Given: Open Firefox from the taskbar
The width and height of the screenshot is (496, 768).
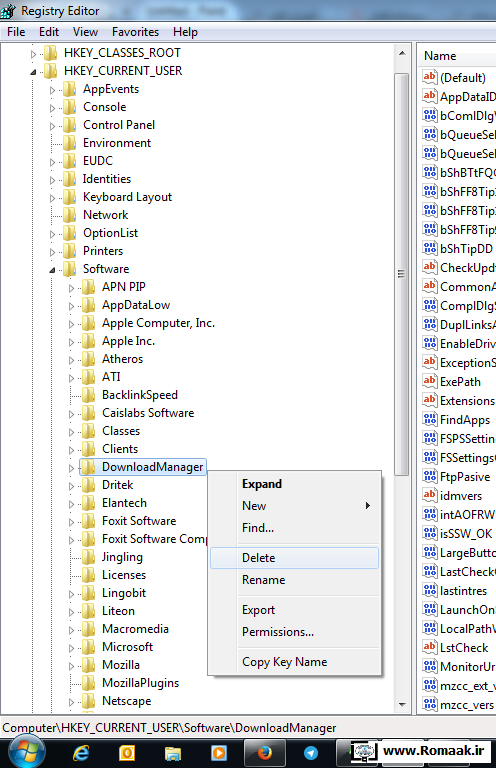Looking at the screenshot, I should [x=264, y=753].
